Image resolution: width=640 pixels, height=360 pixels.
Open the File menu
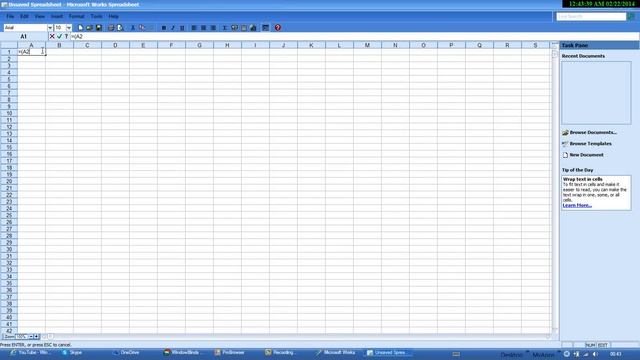10,16
